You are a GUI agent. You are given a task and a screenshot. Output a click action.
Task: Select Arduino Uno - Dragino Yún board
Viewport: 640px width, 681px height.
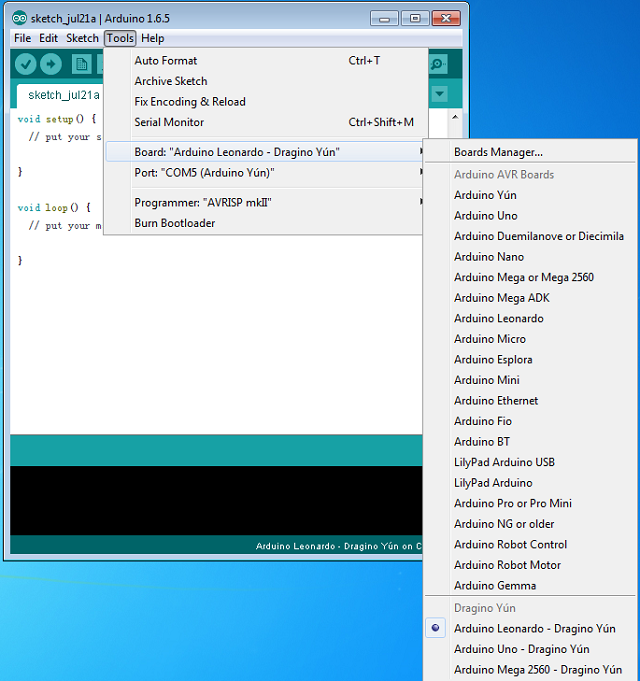[530, 649]
